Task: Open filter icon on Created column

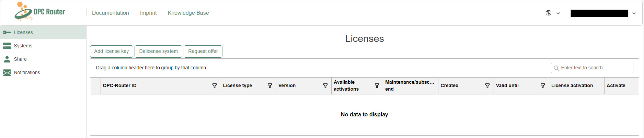Action: click(487, 86)
